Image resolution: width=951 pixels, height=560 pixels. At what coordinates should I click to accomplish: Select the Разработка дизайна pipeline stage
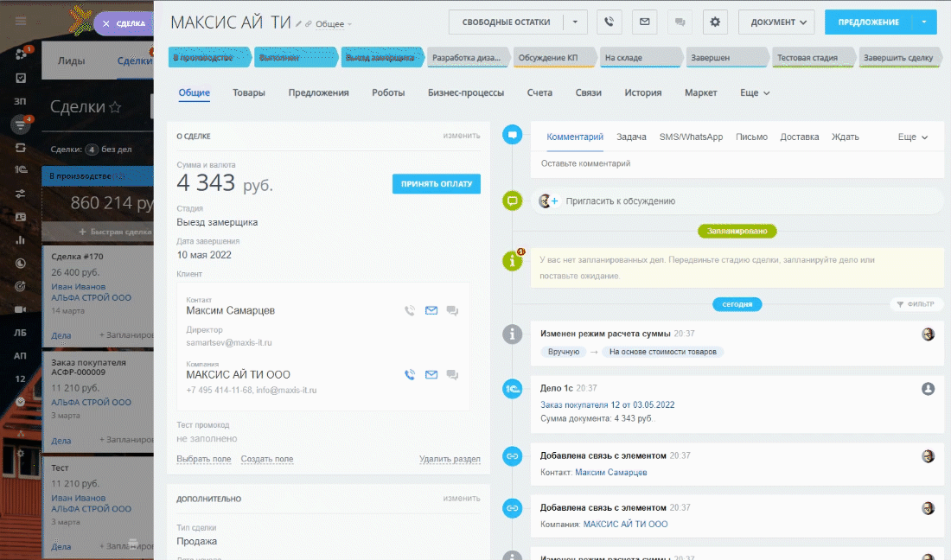pos(467,58)
